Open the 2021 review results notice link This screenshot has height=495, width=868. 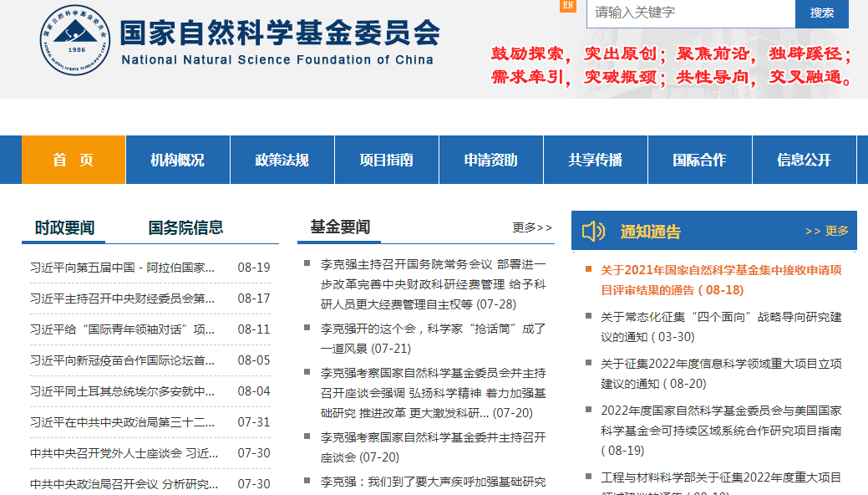pyautogui.click(x=720, y=280)
